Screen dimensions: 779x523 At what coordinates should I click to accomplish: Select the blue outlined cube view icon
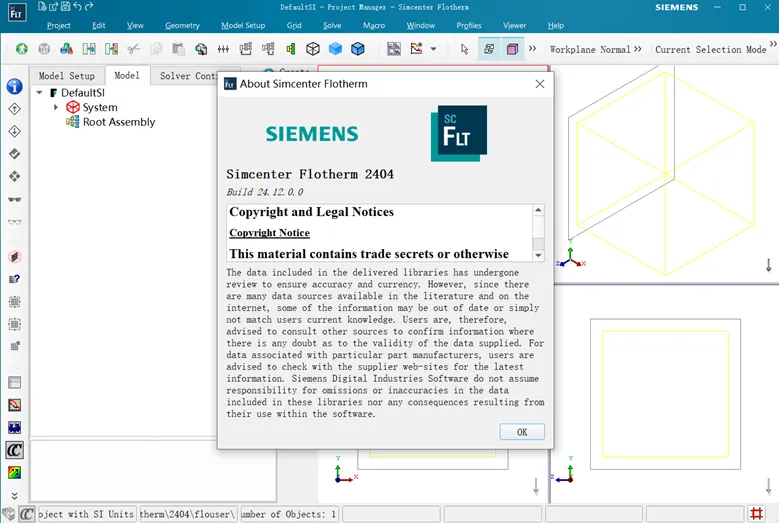358,49
